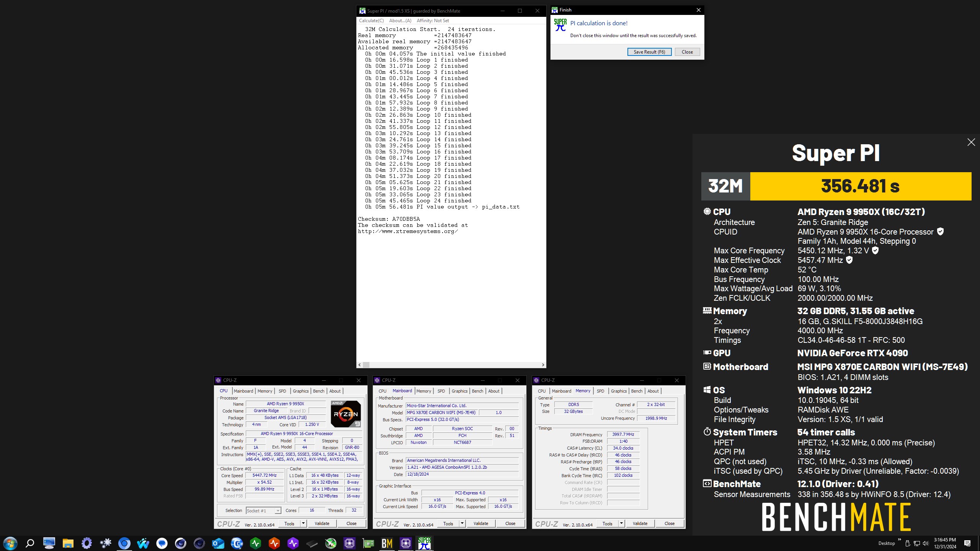This screenshot has height=551, width=980.
Task: Click the right scroll arrow in Super PI
Action: point(543,365)
